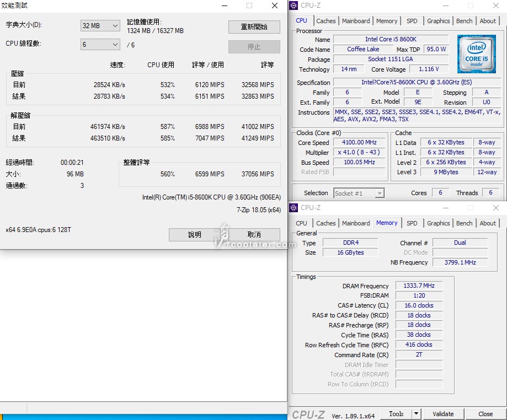Image resolution: width=507 pixels, height=420 pixels.
Task: Click the decompression result speed 463510 KB/s
Action: 108,138
